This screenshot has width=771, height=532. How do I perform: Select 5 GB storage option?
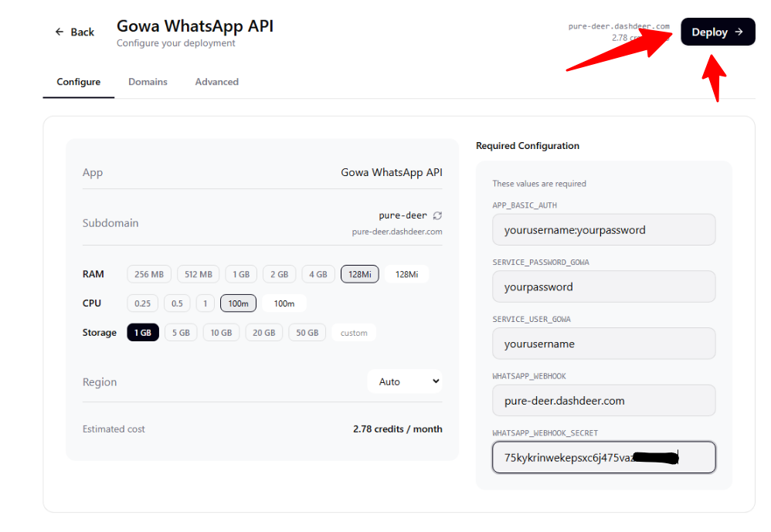181,333
